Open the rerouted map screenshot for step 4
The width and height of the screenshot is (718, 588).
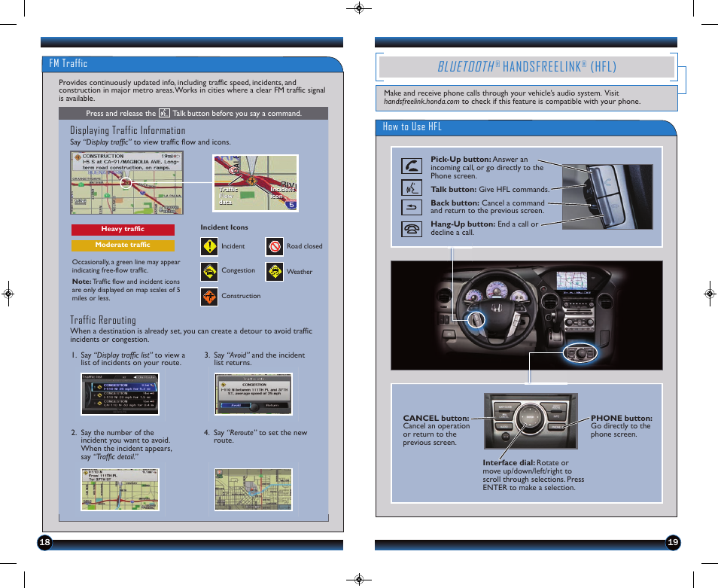[x=253, y=489]
